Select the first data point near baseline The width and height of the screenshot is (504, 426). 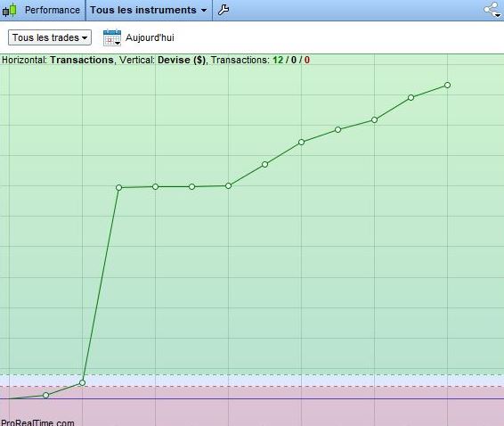tap(46, 395)
